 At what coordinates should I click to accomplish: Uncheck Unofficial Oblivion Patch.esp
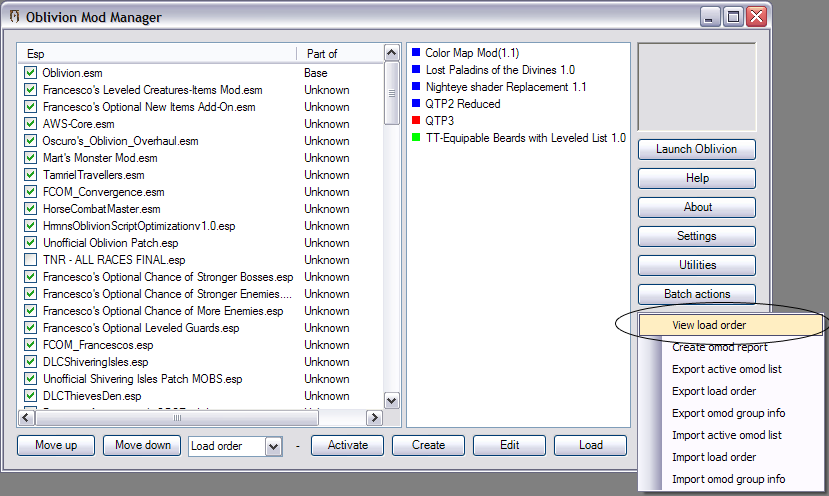(30, 243)
